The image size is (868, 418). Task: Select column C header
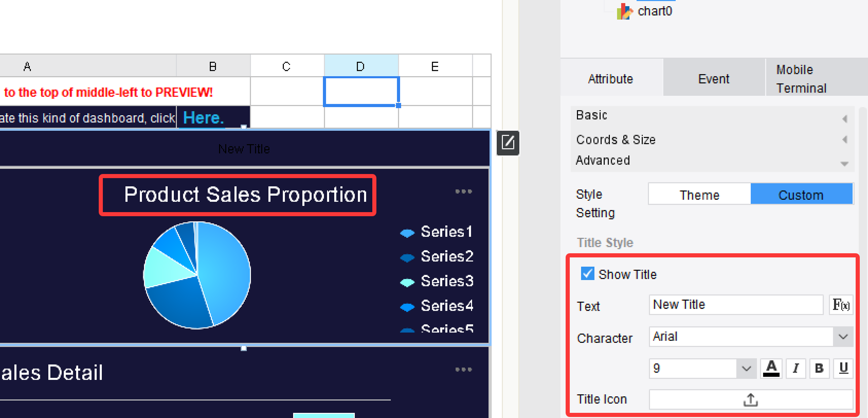point(287,66)
